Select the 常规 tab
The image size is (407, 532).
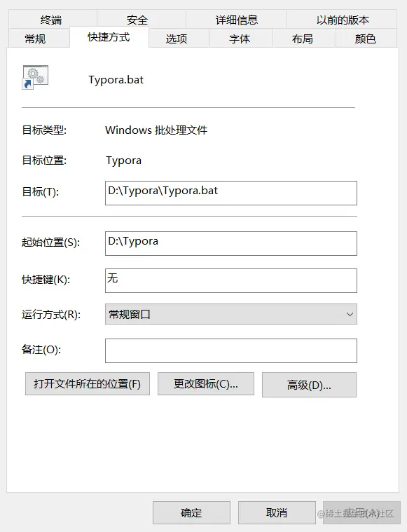[x=39, y=39]
